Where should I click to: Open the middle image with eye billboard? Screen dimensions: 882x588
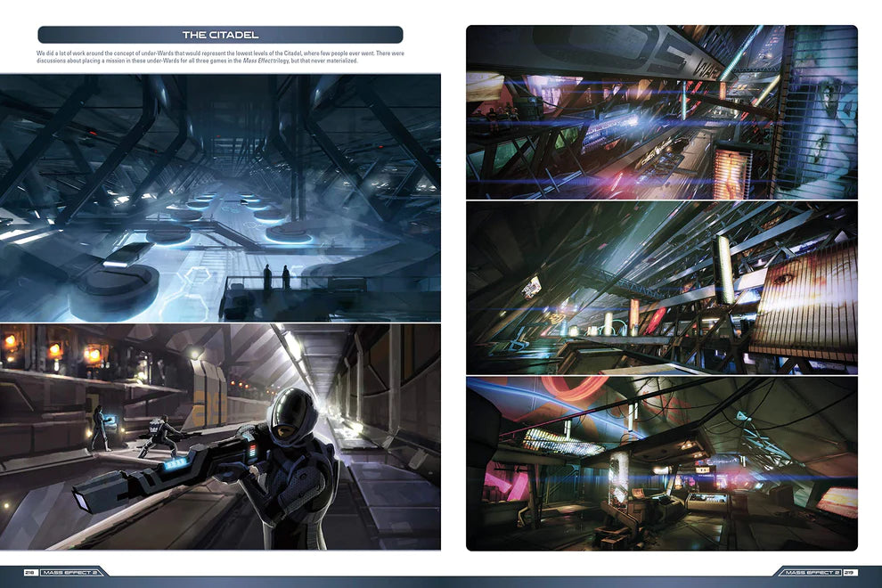point(661,288)
